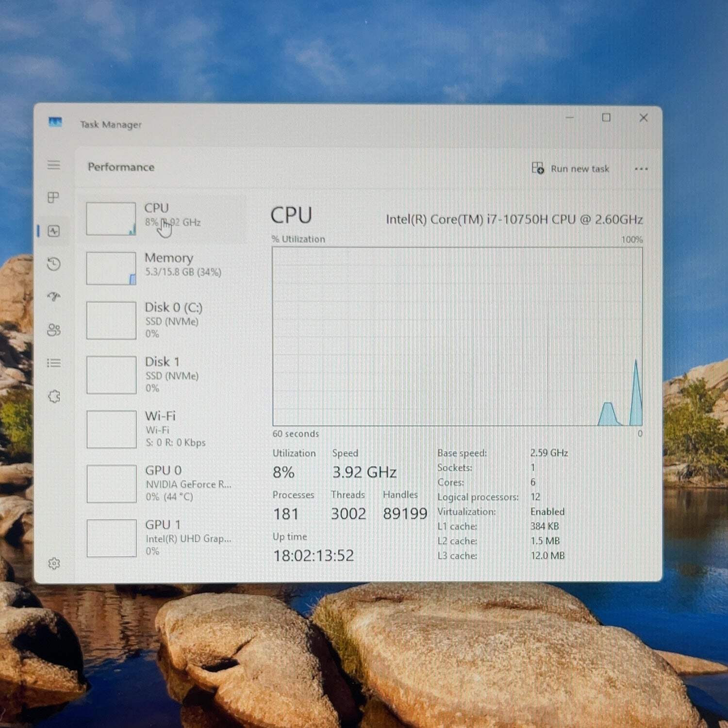The image size is (728, 728).
Task: Click the Threads count 3002
Action: point(348,513)
